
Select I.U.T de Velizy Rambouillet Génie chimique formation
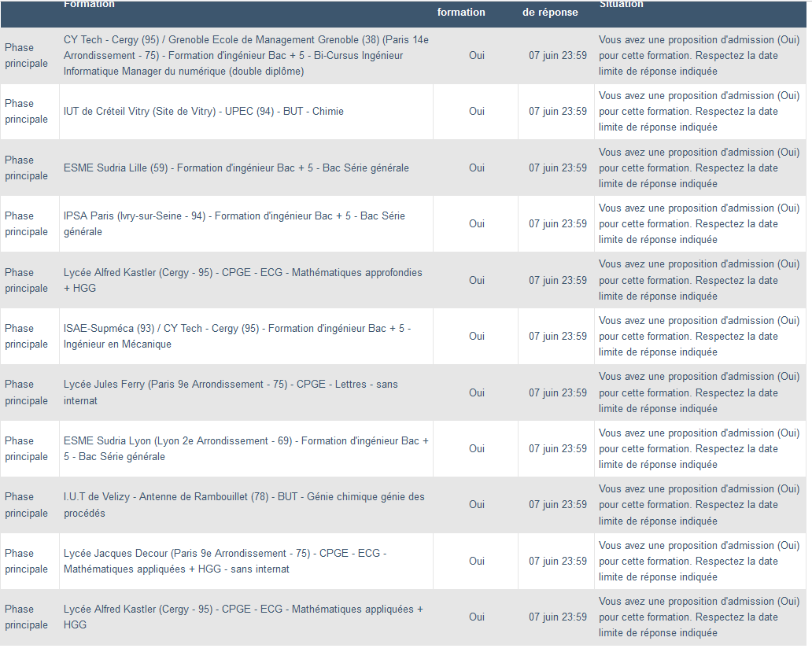pos(244,504)
